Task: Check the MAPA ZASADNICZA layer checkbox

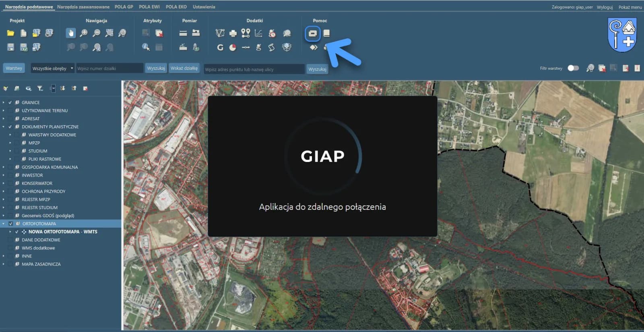Action: 10,264
